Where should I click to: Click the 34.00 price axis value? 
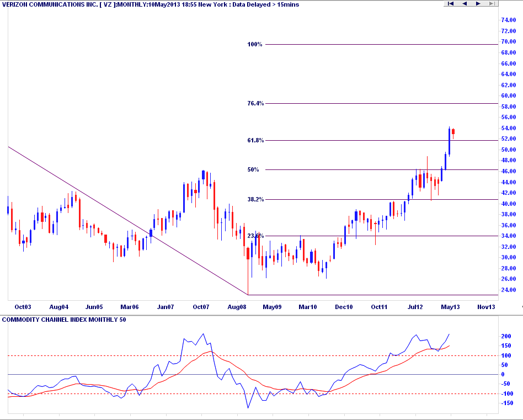point(509,236)
